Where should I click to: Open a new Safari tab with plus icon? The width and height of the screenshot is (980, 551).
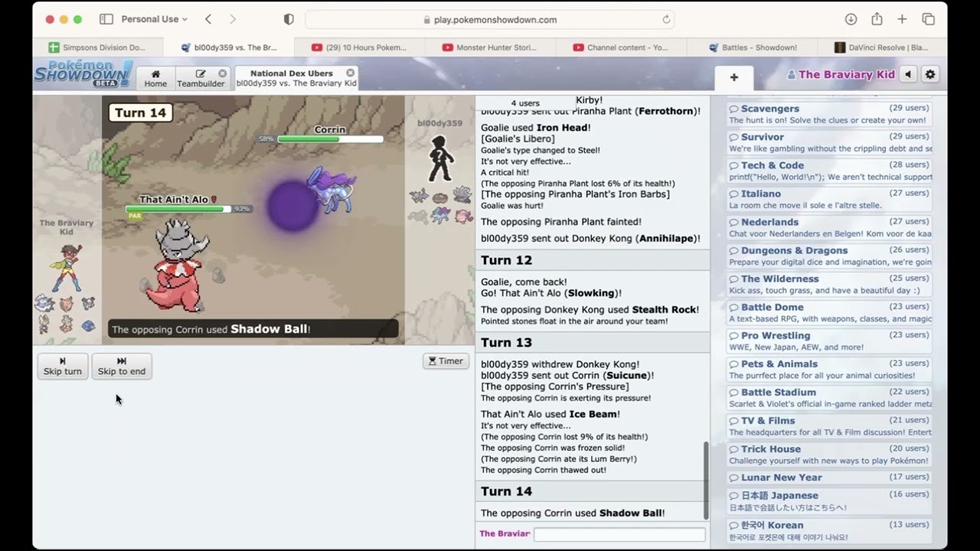pyautogui.click(x=902, y=19)
